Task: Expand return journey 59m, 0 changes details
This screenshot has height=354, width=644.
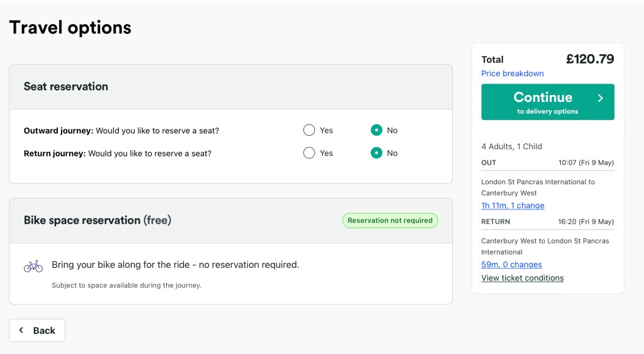Action: 511,265
